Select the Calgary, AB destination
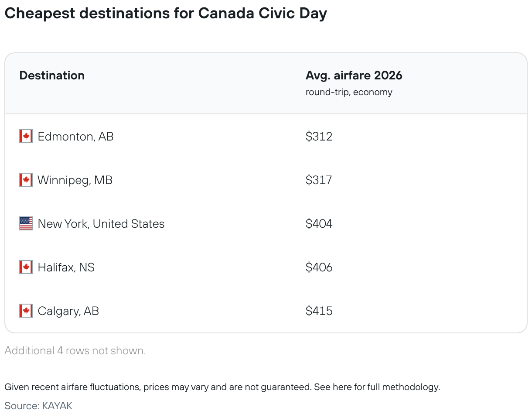The height and width of the screenshot is (418, 532). point(68,311)
